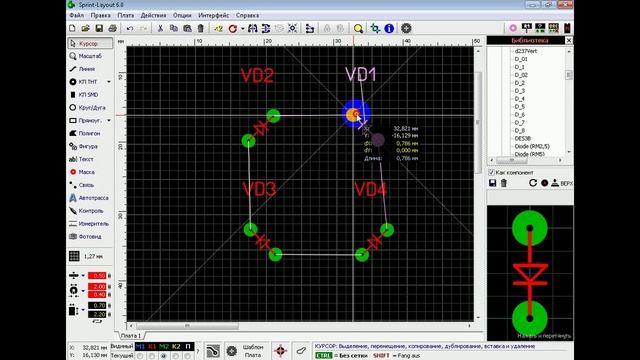Click the snap to grid icon
The height and width of the screenshot is (360, 640).
tap(293, 28)
